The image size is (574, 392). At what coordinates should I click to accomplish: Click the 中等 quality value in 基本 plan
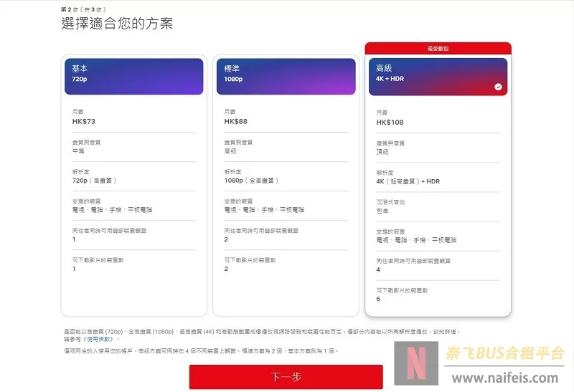78,151
